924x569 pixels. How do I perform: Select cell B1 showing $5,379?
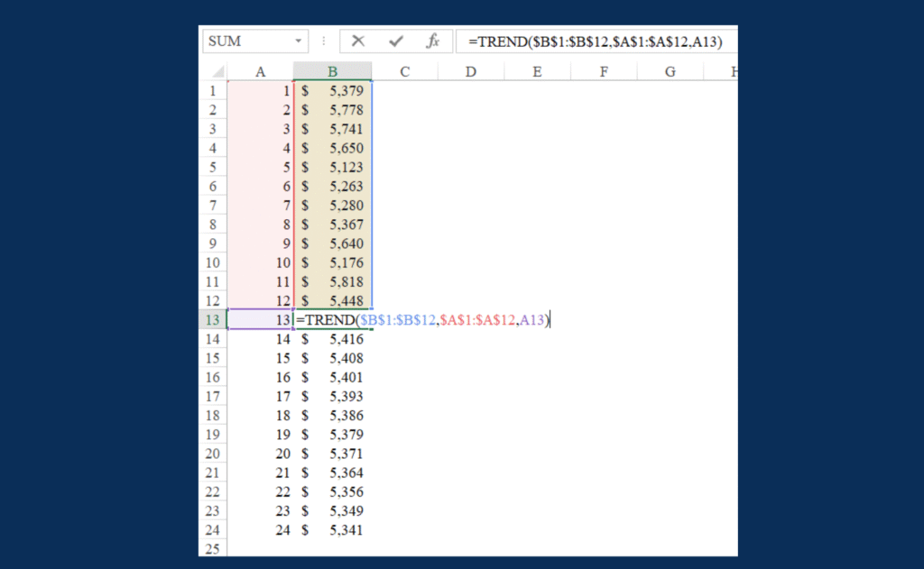(332, 90)
